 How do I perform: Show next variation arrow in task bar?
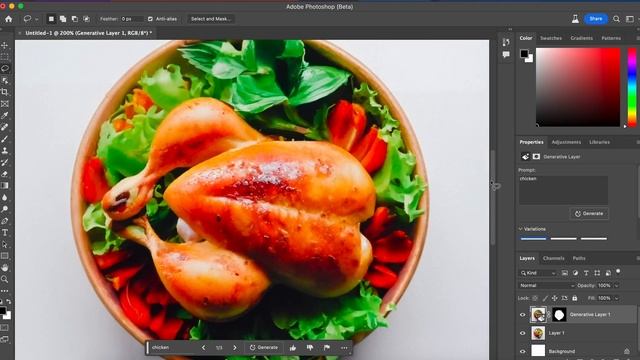(235, 348)
